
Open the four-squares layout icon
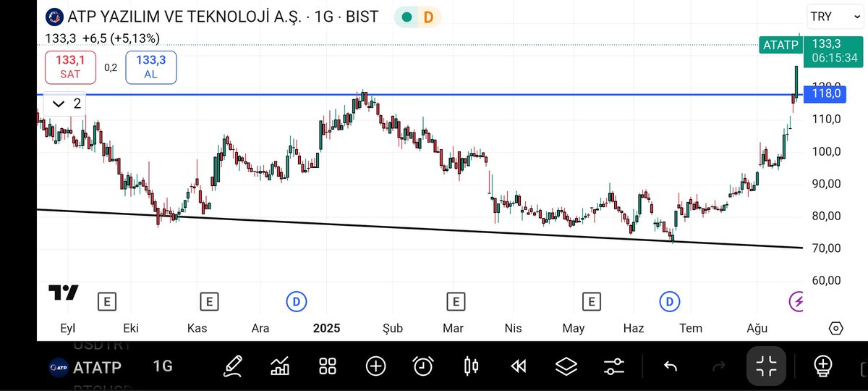(328, 366)
